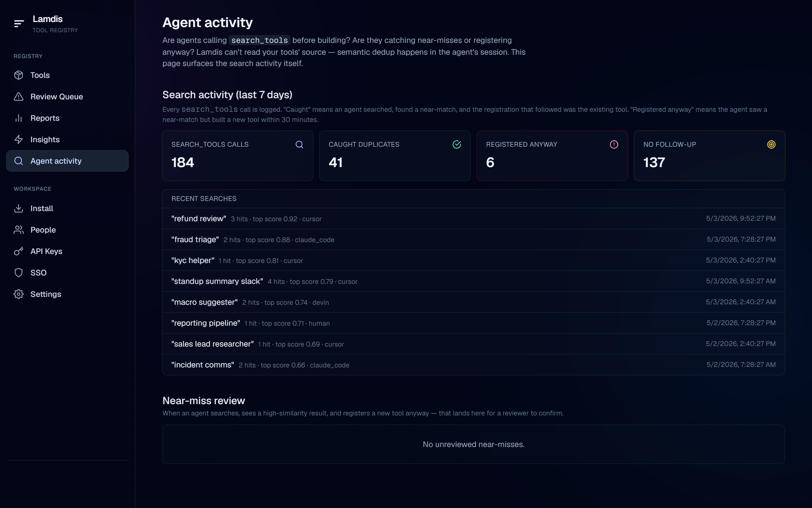The image size is (812, 508).
Task: Click target icon on No Follow-Up card
Action: point(771,144)
